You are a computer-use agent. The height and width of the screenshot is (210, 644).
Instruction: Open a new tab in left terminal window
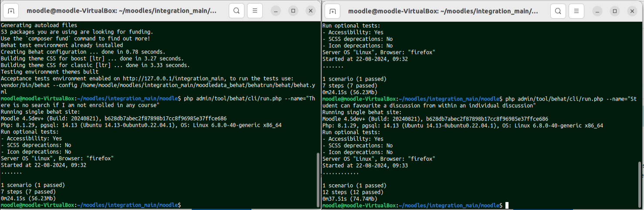[x=11, y=11]
